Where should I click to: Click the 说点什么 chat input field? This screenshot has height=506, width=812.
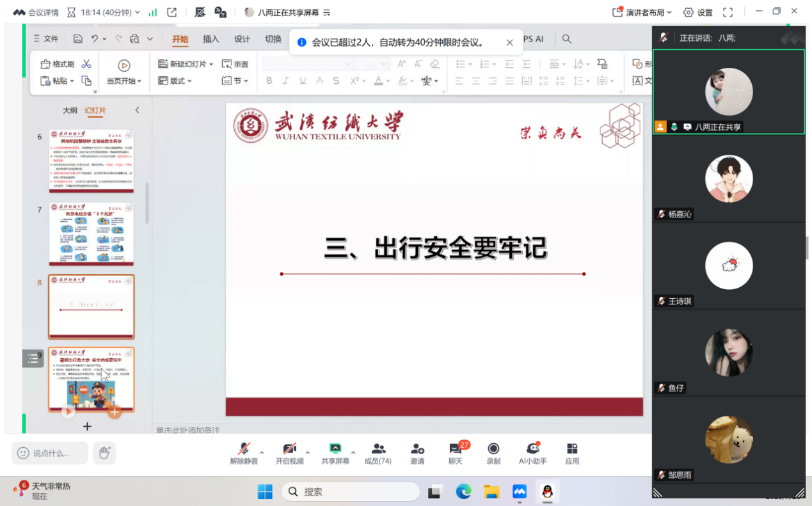point(50,453)
